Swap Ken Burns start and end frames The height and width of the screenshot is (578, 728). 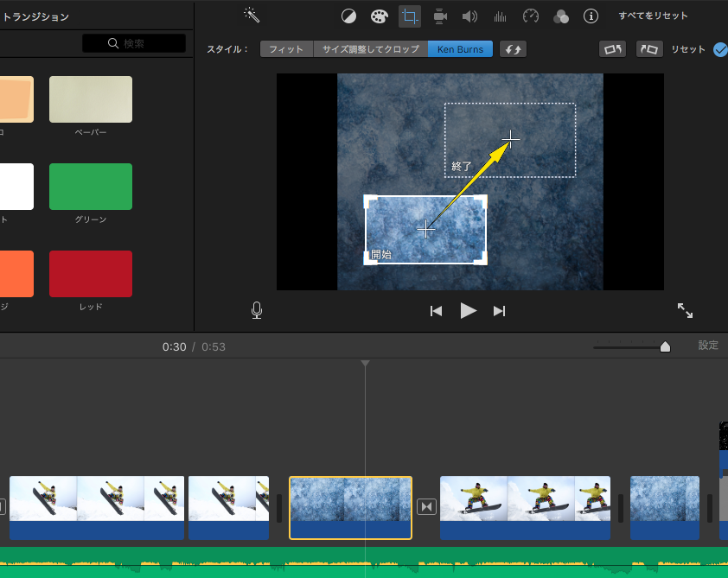[513, 49]
